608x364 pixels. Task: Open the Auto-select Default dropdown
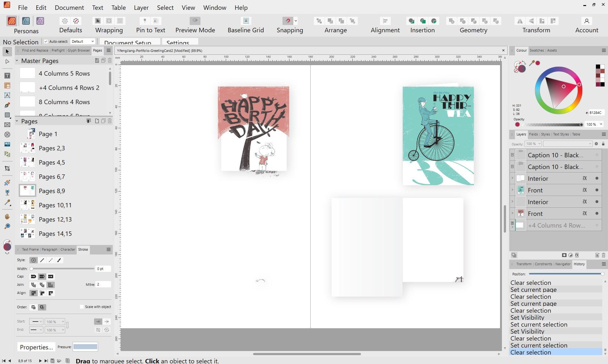[x=83, y=41]
